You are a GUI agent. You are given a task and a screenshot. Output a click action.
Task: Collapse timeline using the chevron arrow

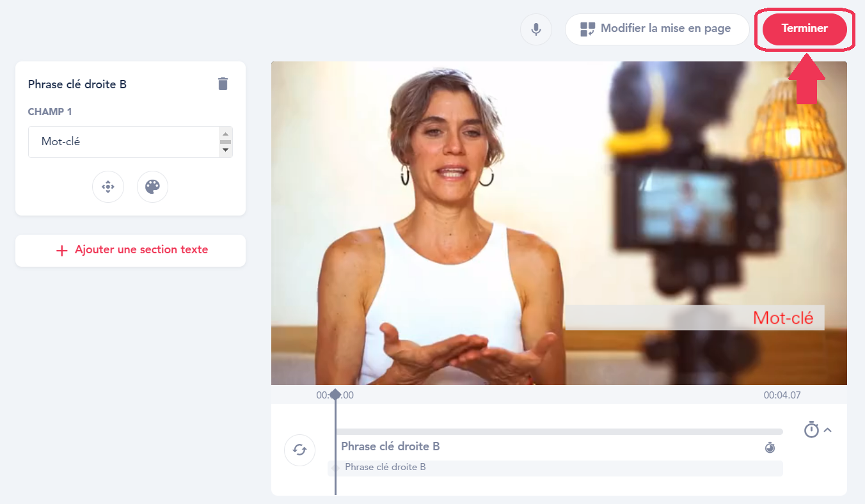click(x=828, y=430)
